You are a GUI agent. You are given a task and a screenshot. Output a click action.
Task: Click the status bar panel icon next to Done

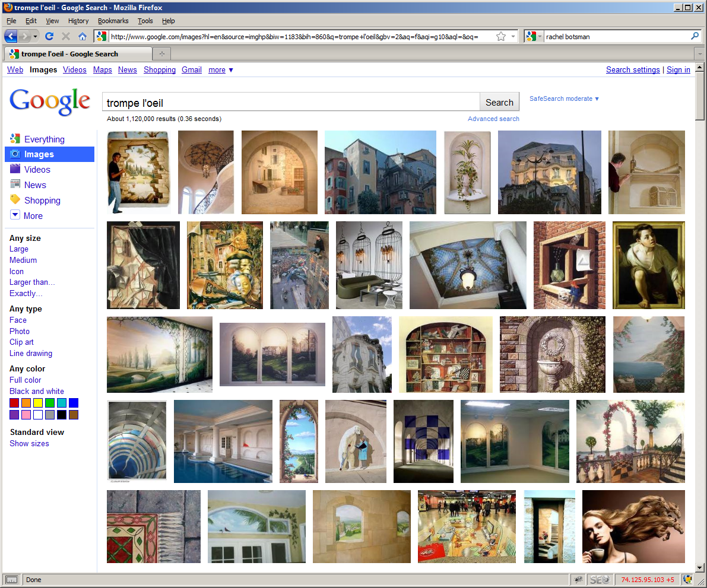point(12,580)
